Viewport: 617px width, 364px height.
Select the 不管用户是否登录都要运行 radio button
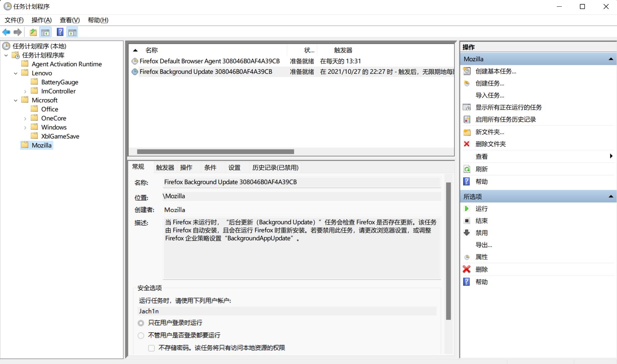pyautogui.click(x=141, y=335)
